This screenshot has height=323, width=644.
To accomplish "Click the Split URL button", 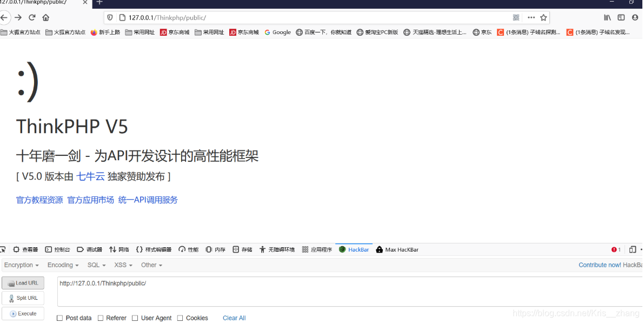I will click(23, 298).
